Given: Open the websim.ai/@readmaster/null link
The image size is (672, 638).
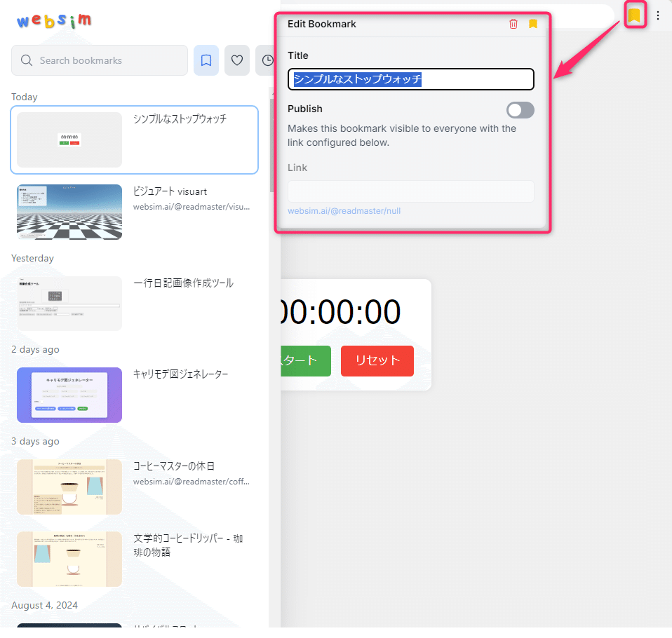Looking at the screenshot, I should coord(344,211).
